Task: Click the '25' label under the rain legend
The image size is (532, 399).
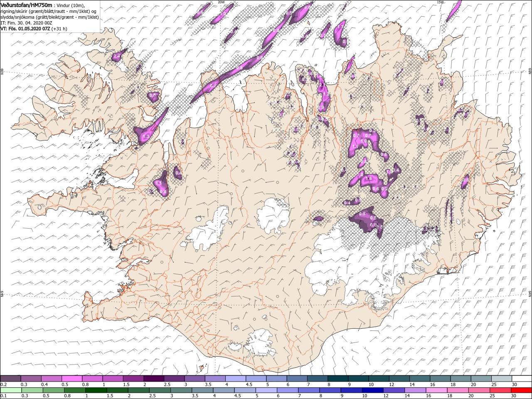Action: tap(493, 396)
